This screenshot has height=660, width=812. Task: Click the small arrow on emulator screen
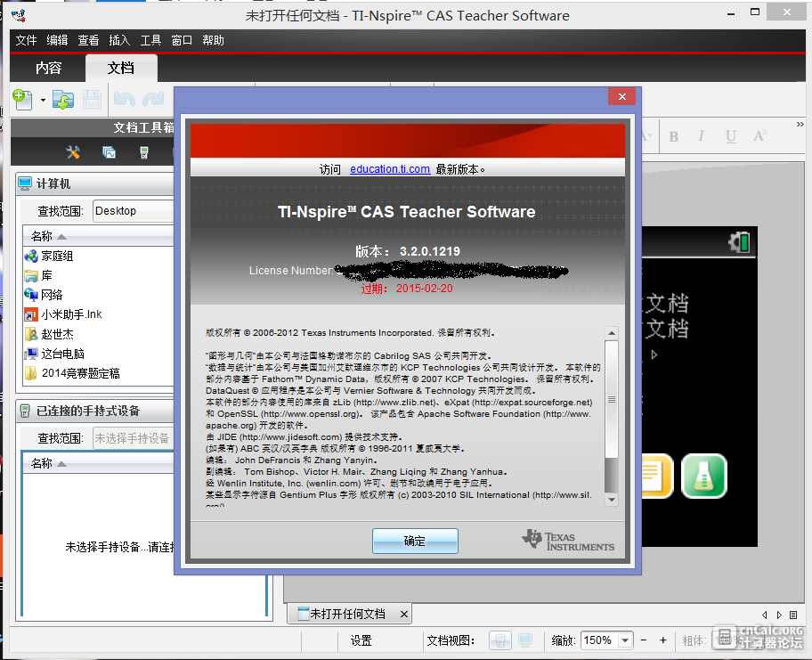(654, 354)
